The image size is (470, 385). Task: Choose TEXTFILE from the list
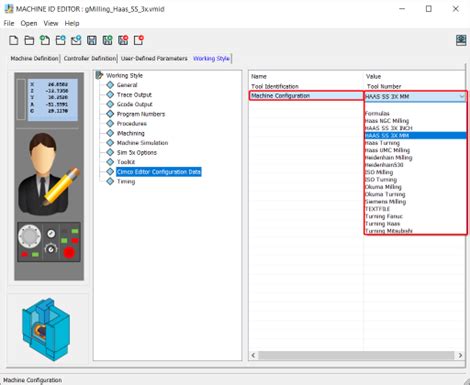tap(415, 209)
